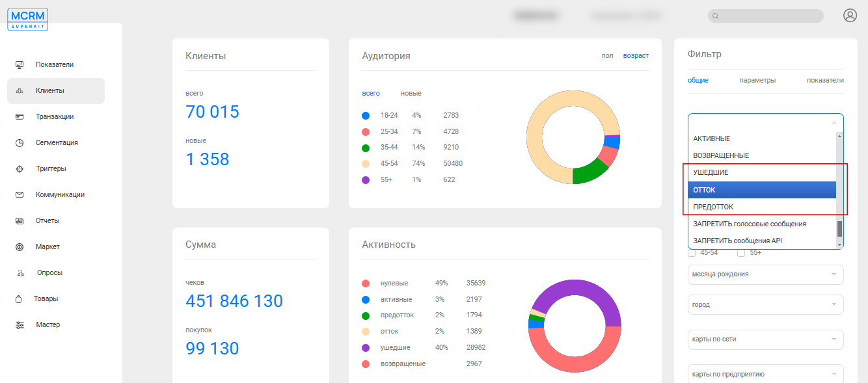Select УШЕДШИЕ in the dropdown list
Viewport: 868px width, 383px height.
point(762,173)
